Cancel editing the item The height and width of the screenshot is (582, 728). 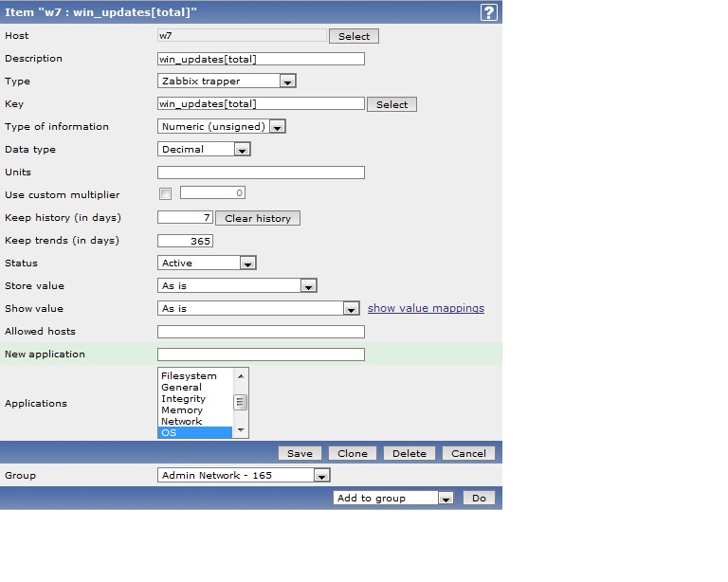coord(468,453)
